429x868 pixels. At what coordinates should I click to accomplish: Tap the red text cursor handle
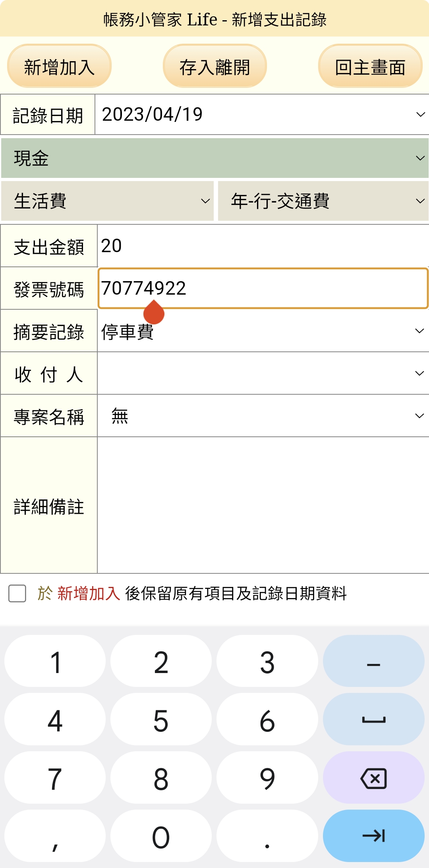coord(154,312)
